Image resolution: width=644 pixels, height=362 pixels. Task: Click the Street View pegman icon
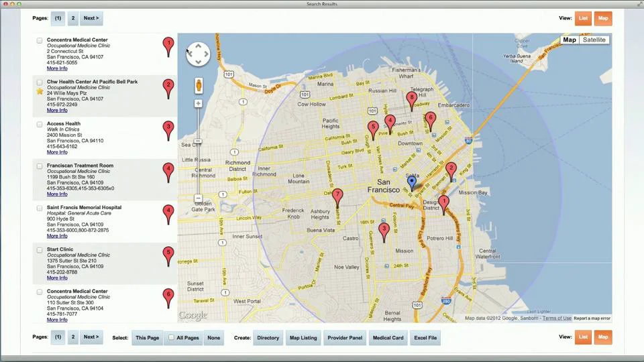[199, 86]
